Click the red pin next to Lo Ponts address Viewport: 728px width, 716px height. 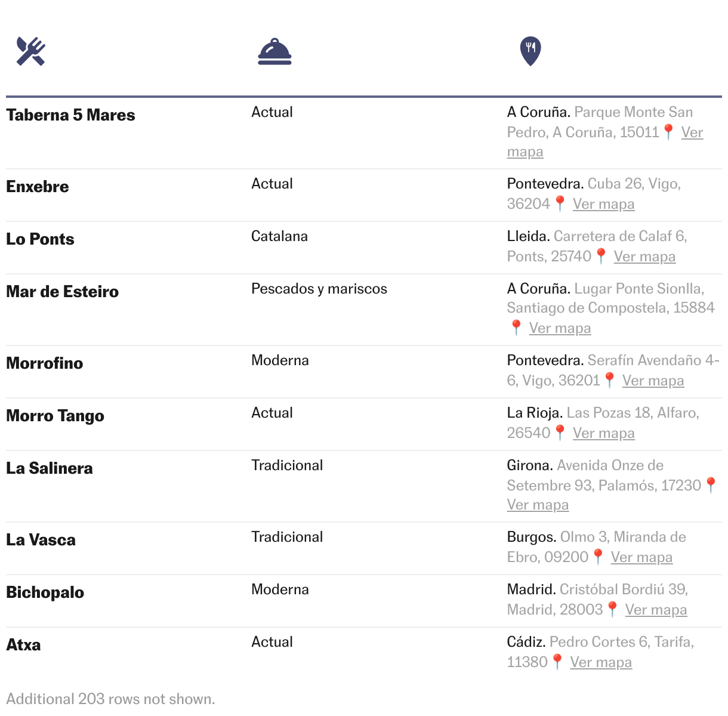pos(601,256)
